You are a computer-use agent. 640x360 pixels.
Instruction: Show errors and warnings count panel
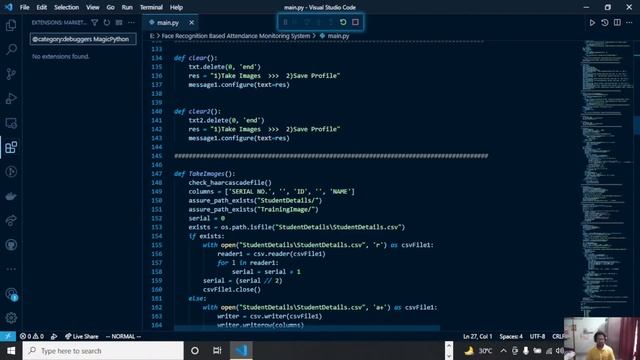[32, 336]
